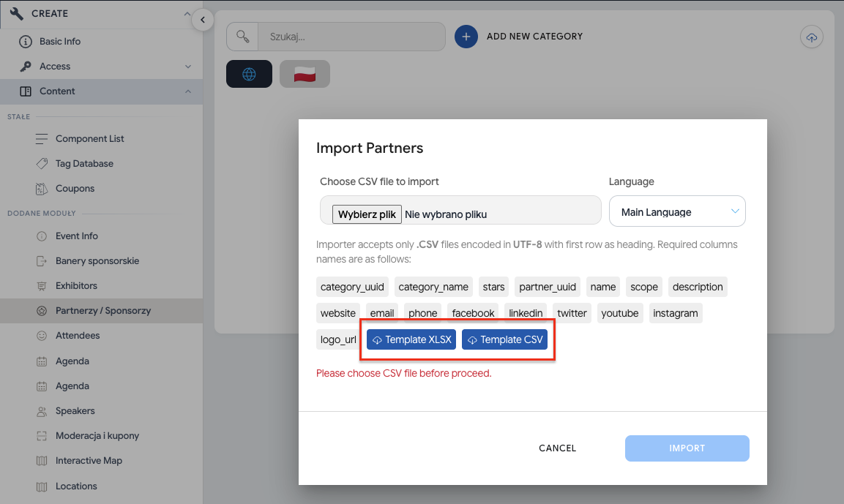Open Exhibitors module
Image resolution: width=844 pixels, height=504 pixels.
tap(76, 286)
